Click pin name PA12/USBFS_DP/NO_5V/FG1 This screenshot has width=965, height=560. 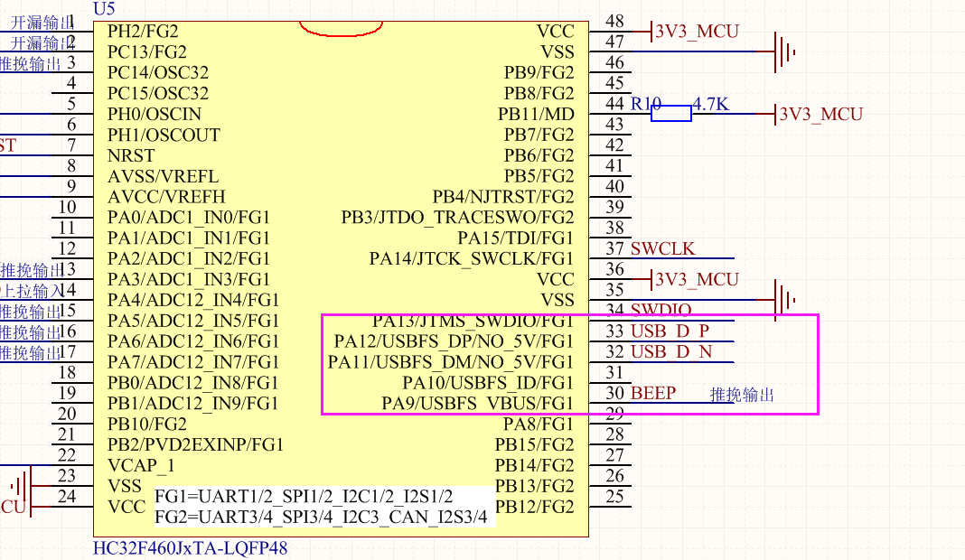pyautogui.click(x=454, y=341)
